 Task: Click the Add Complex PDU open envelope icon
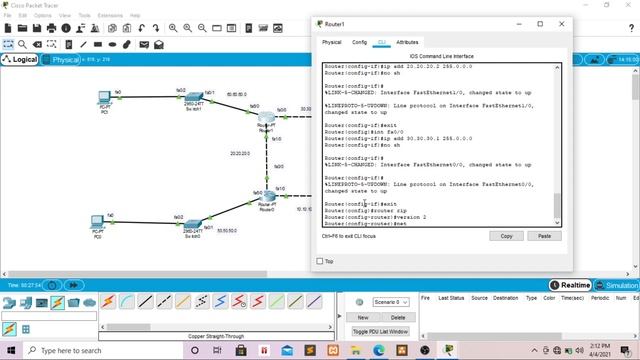click(159, 44)
